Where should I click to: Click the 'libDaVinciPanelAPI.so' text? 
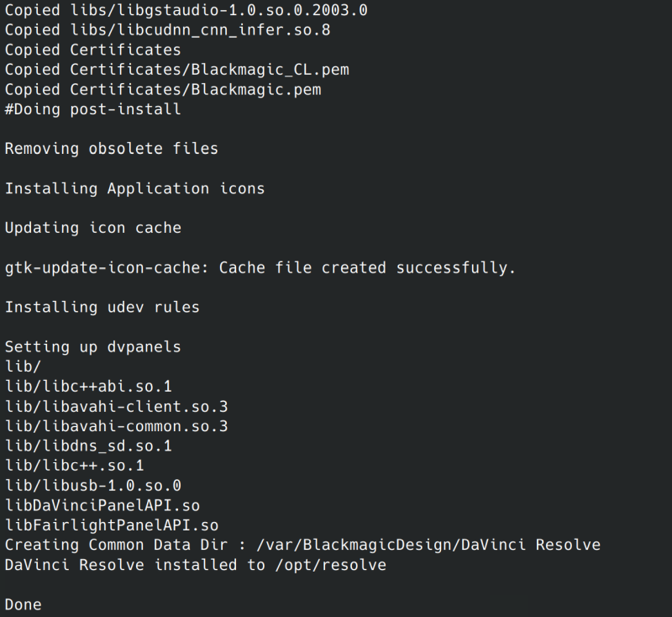coord(102,505)
